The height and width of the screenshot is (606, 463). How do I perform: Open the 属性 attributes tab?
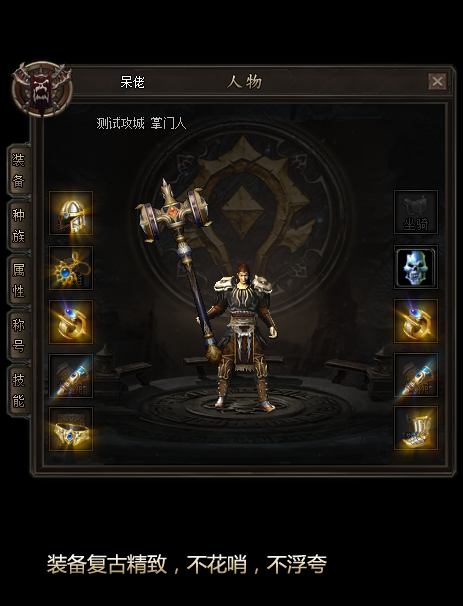point(19,281)
